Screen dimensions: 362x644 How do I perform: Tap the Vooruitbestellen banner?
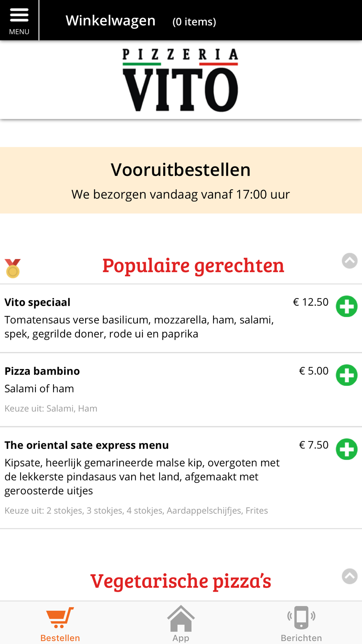coord(181,180)
